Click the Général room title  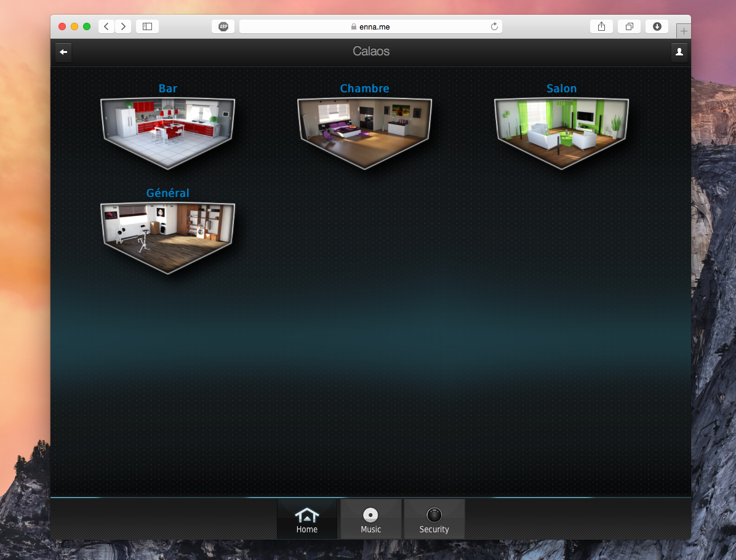coord(168,193)
